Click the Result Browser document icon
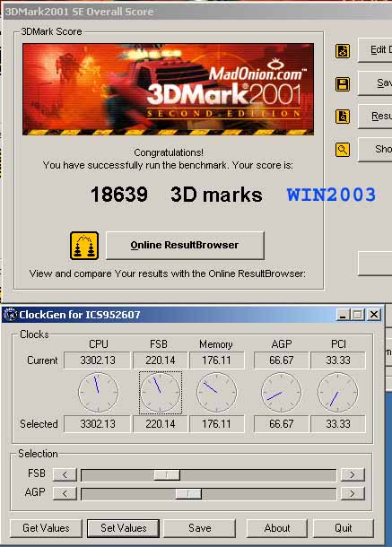 pos(343,117)
